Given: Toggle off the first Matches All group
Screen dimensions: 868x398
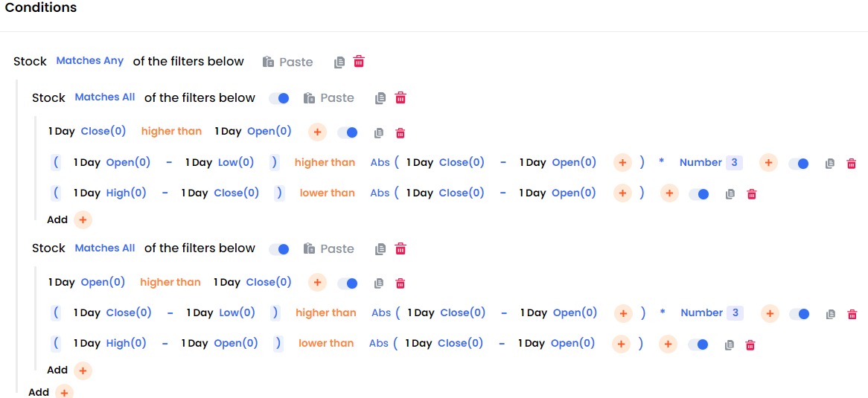Looking at the screenshot, I should coord(279,98).
